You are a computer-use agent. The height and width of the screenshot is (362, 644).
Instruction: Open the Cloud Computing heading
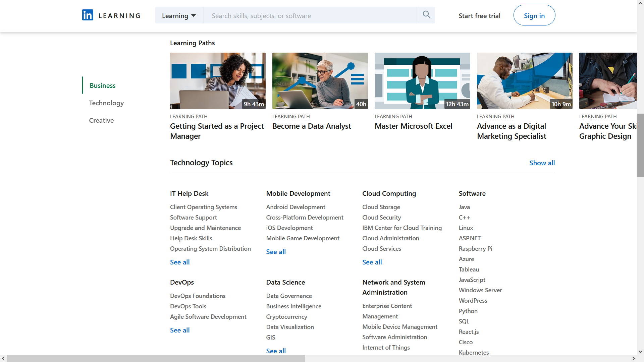pyautogui.click(x=389, y=193)
